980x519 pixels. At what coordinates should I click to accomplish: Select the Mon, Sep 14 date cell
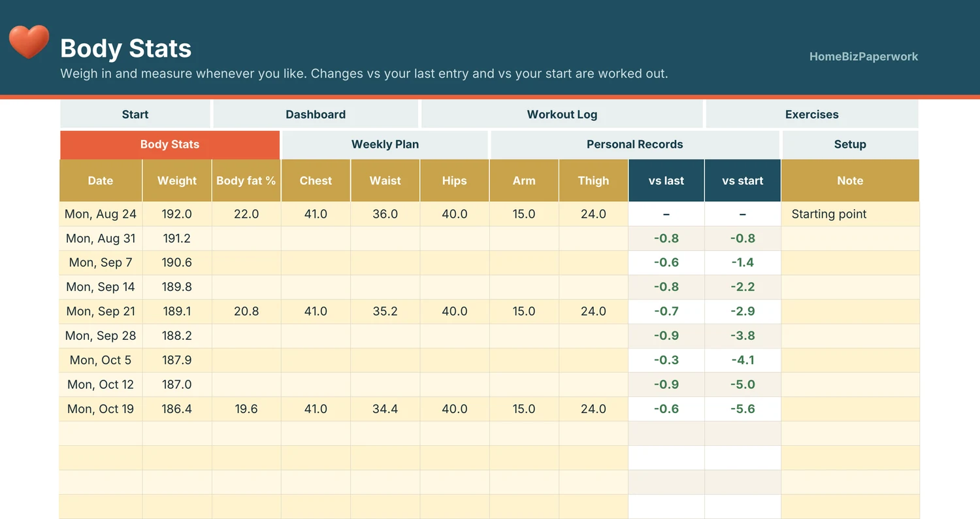(101, 287)
